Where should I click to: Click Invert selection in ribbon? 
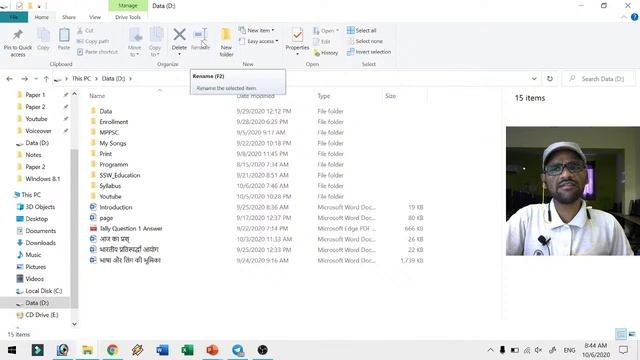(x=369, y=52)
